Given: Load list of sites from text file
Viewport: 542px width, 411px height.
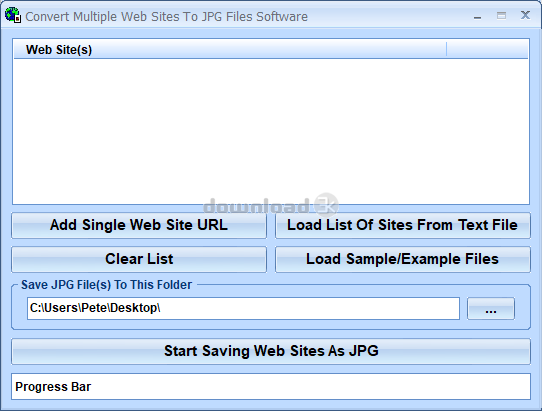Looking at the screenshot, I should click(x=403, y=225).
